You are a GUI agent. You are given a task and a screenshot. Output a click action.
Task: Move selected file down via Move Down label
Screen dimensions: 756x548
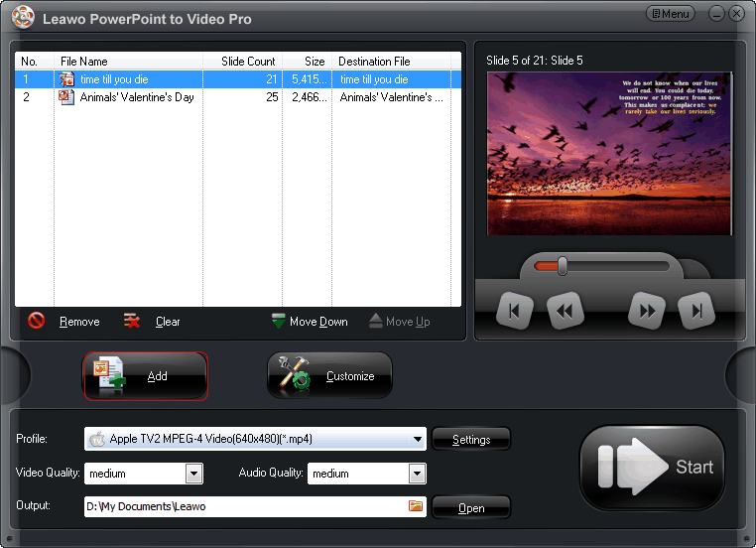point(318,322)
